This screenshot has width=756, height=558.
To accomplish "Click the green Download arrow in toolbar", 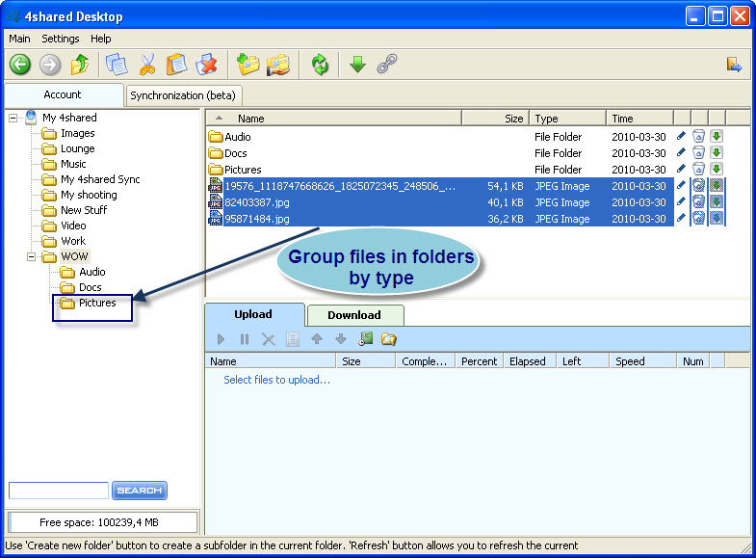I will [357, 65].
